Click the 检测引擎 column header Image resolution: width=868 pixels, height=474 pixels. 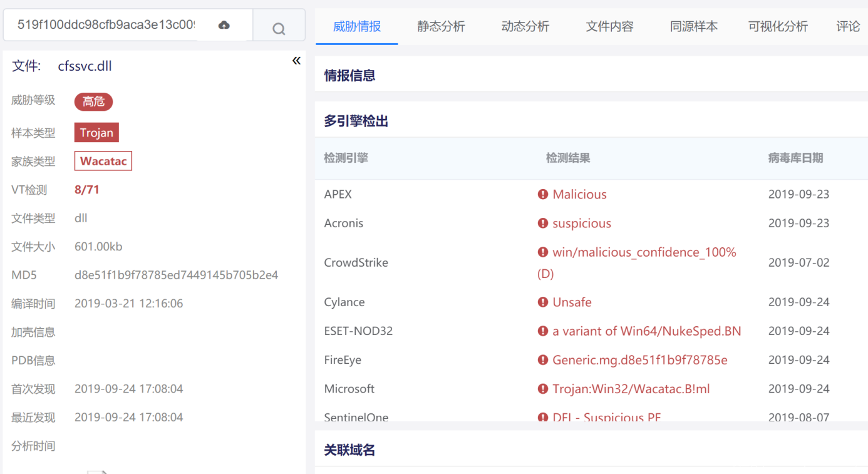click(346, 158)
